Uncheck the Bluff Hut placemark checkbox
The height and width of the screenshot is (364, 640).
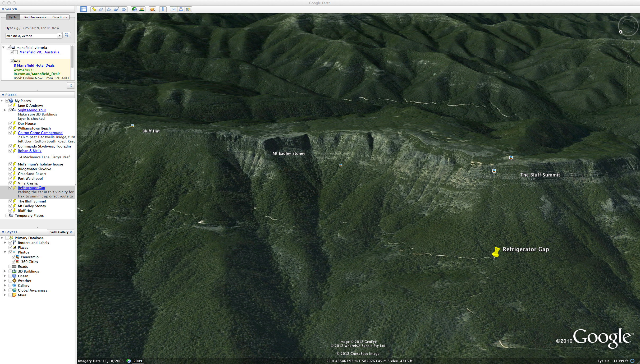tap(11, 210)
